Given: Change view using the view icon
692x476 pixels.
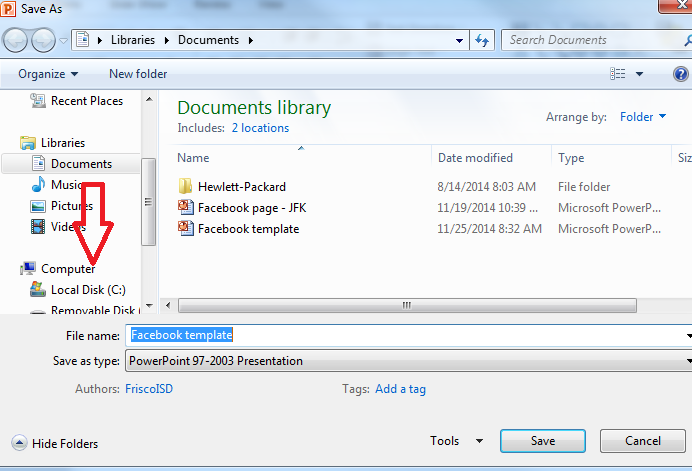Looking at the screenshot, I should pyautogui.click(x=617, y=74).
